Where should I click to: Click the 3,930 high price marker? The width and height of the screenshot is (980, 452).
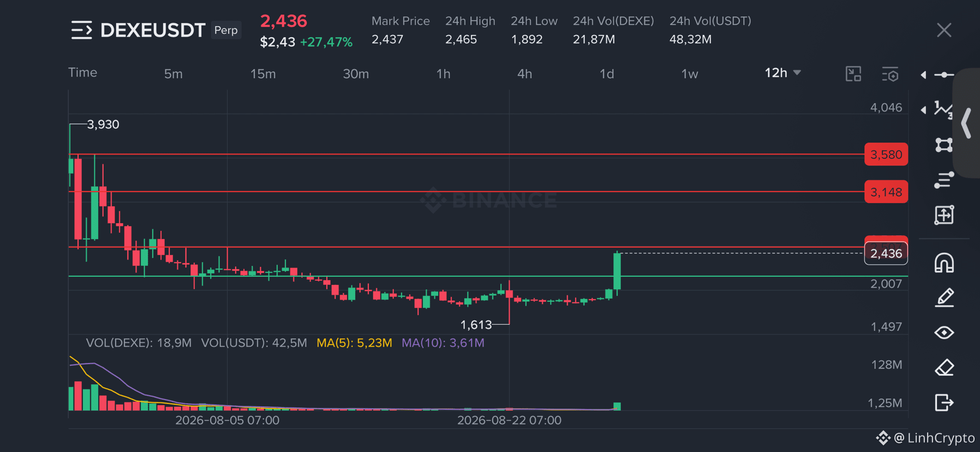pyautogui.click(x=103, y=124)
